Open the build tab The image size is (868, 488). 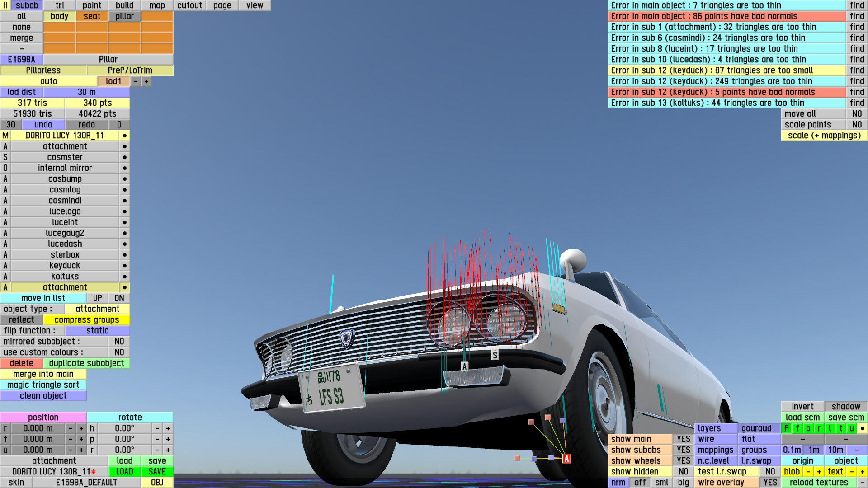click(124, 5)
